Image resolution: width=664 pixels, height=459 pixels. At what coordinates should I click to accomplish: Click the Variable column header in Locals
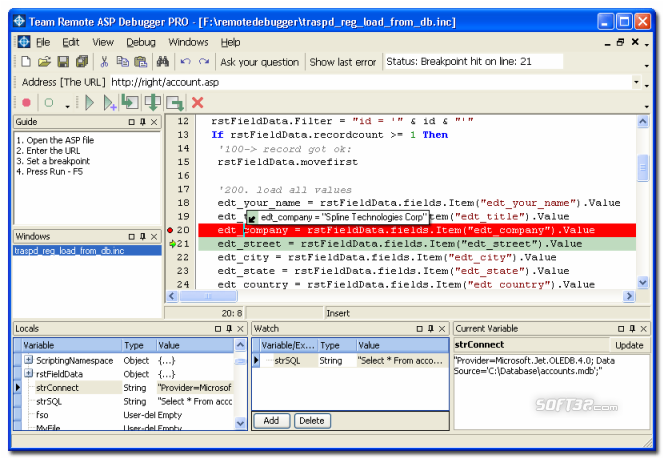tap(71, 345)
